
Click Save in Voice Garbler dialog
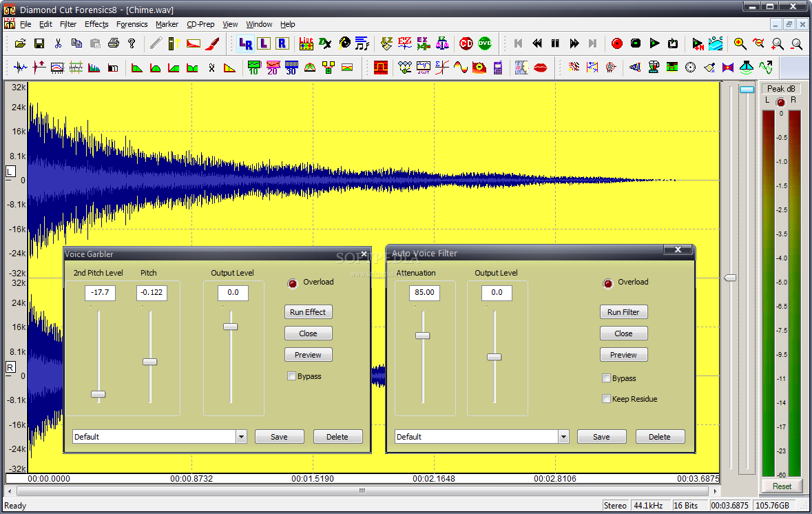coord(279,437)
